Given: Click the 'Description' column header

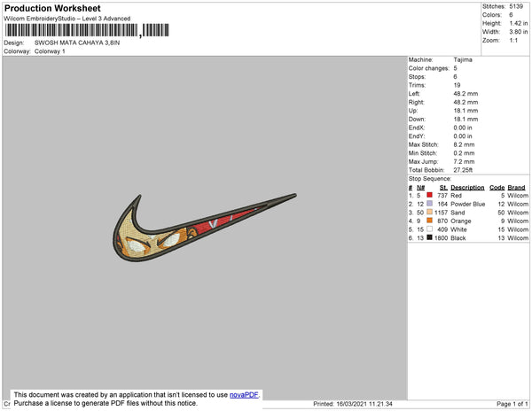Looking at the screenshot, I should point(467,188).
